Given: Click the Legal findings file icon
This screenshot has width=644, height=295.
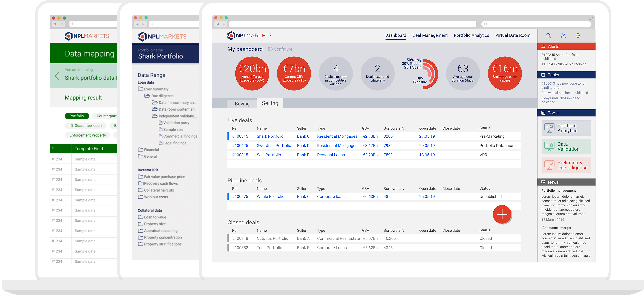Looking at the screenshot, I should [x=161, y=143].
